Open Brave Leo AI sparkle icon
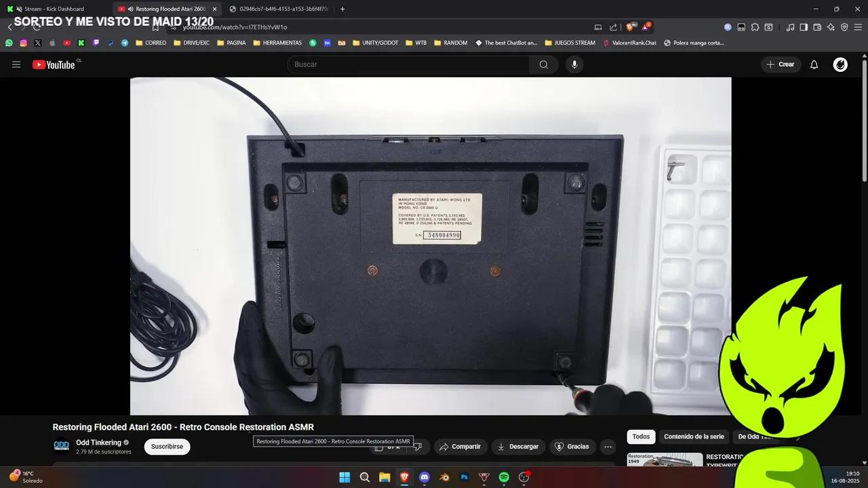The height and width of the screenshot is (488, 868). [831, 27]
